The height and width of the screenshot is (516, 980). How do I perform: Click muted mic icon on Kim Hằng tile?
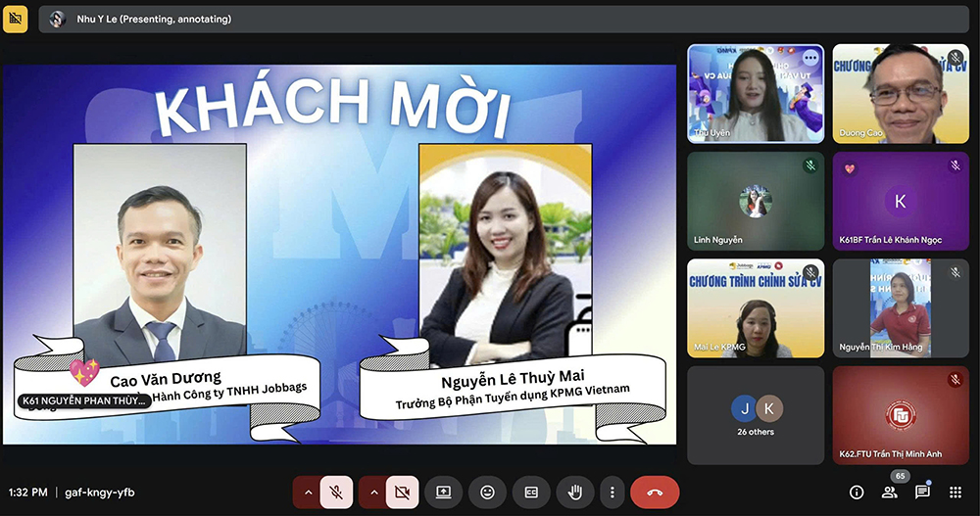coord(955,272)
